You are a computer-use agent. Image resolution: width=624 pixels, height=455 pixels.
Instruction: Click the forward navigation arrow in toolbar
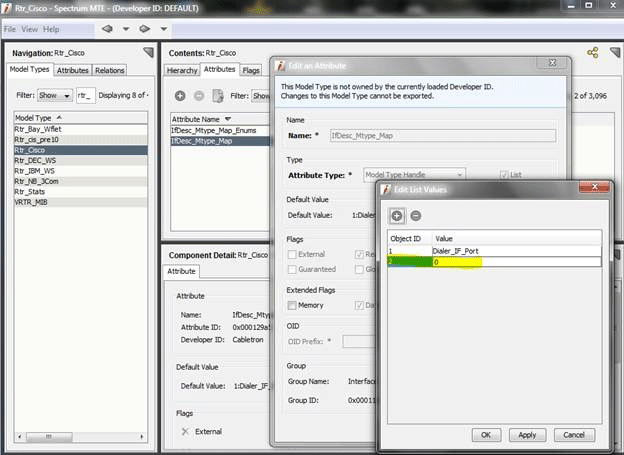(145, 28)
